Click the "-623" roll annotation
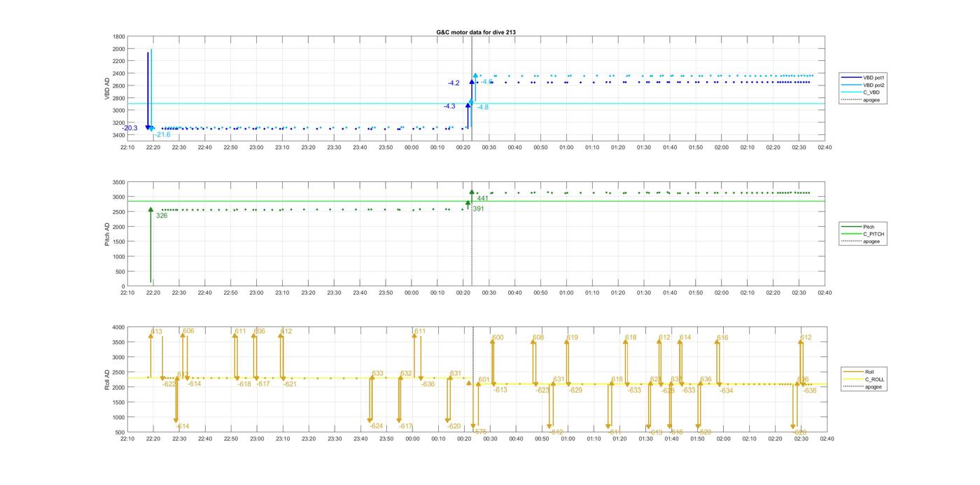980x485 pixels. [x=542, y=390]
